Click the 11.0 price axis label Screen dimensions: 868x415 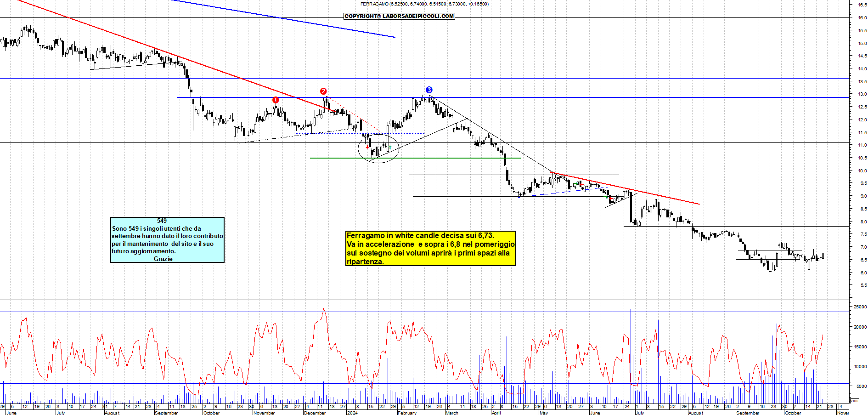pyautogui.click(x=862, y=145)
